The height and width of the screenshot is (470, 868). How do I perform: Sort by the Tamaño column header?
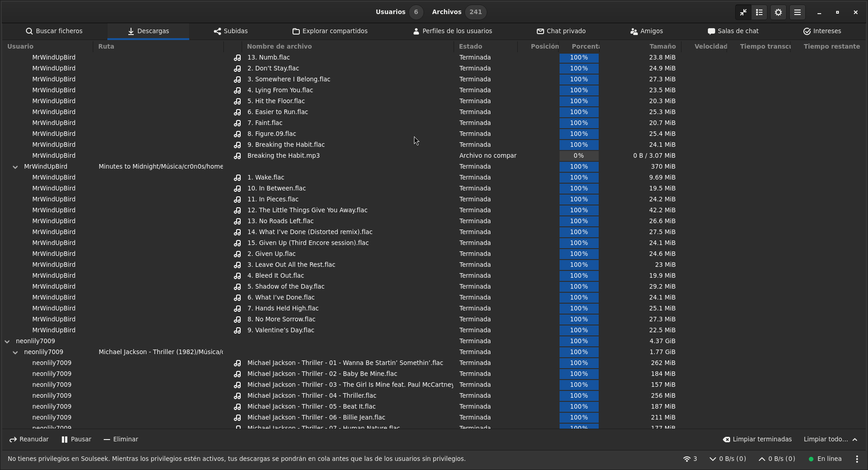640,46
